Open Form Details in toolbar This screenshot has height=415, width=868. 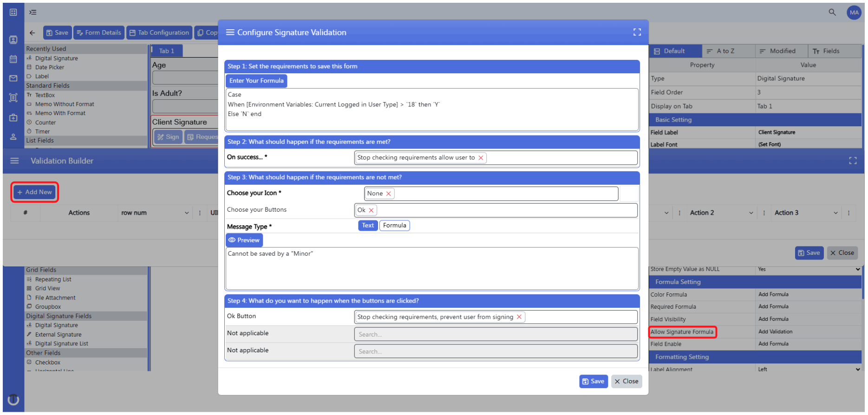coord(99,32)
